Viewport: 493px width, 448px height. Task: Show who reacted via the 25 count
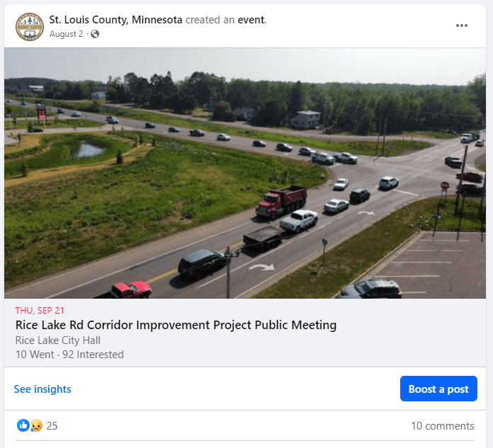click(52, 425)
